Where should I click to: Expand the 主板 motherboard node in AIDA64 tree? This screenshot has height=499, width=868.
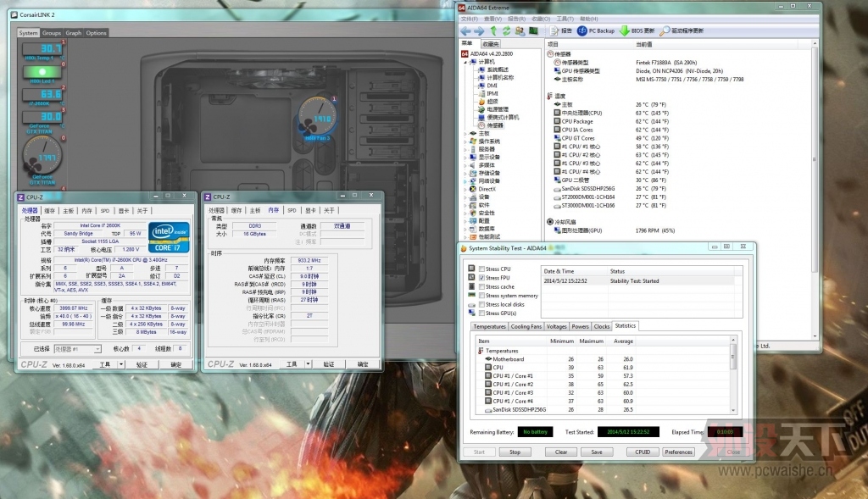pos(465,133)
